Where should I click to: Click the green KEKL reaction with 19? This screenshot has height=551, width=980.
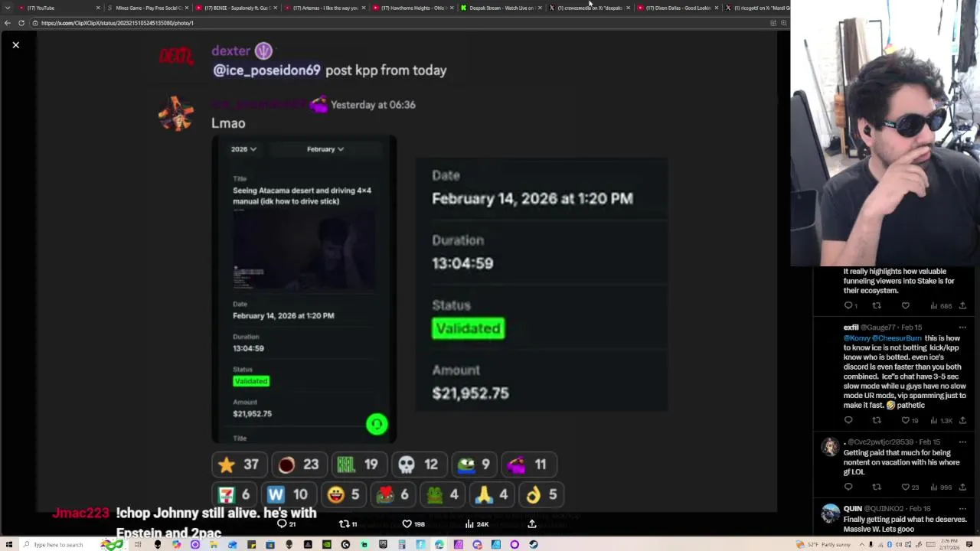pos(358,465)
